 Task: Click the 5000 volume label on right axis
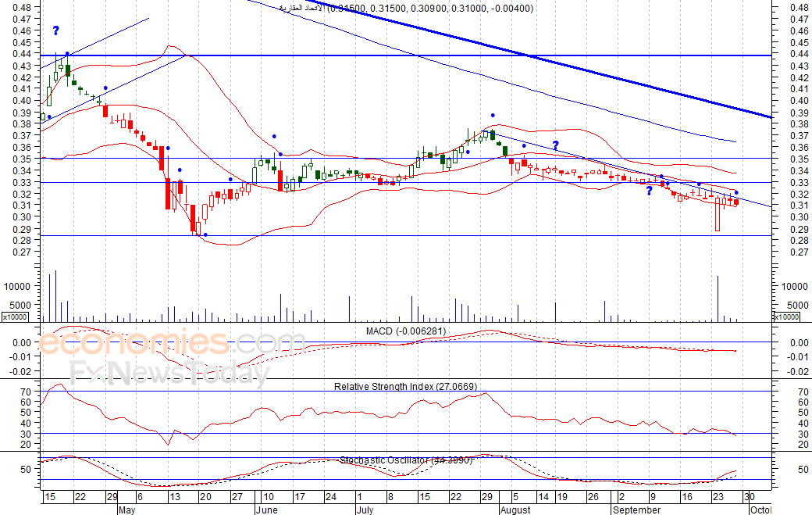click(x=797, y=305)
